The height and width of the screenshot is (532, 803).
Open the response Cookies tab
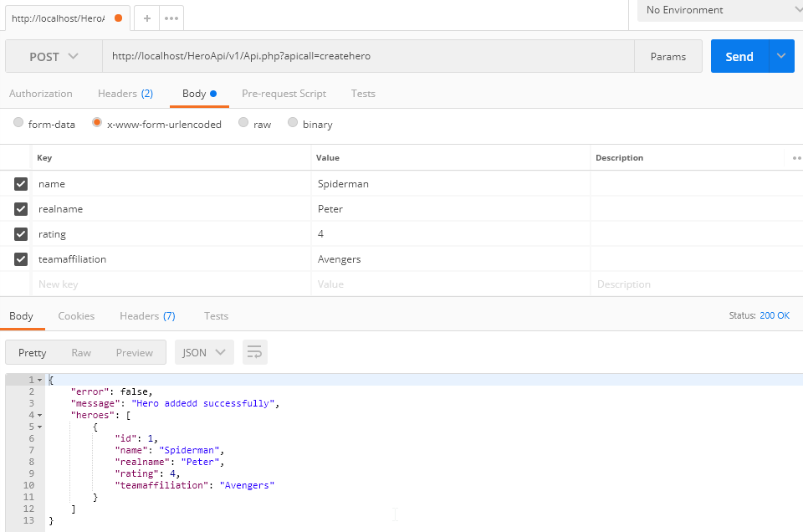[76, 316]
